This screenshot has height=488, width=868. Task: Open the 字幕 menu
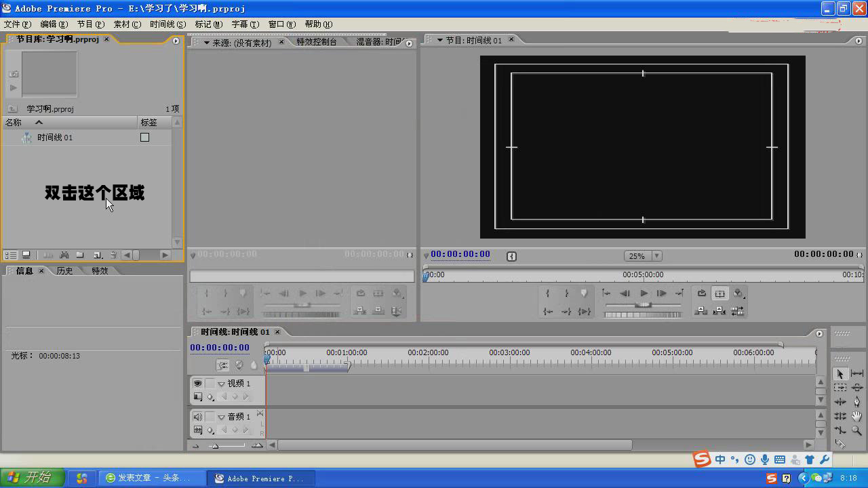pos(245,24)
